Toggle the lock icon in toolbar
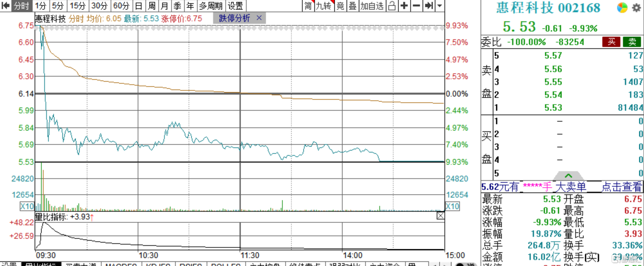 [392, 6]
